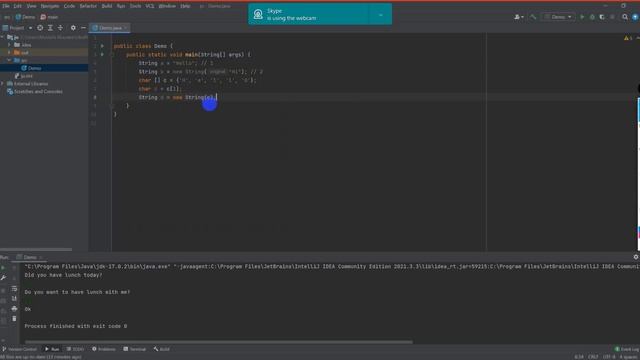
Task: Open the Build menu
Action: coord(107,6)
